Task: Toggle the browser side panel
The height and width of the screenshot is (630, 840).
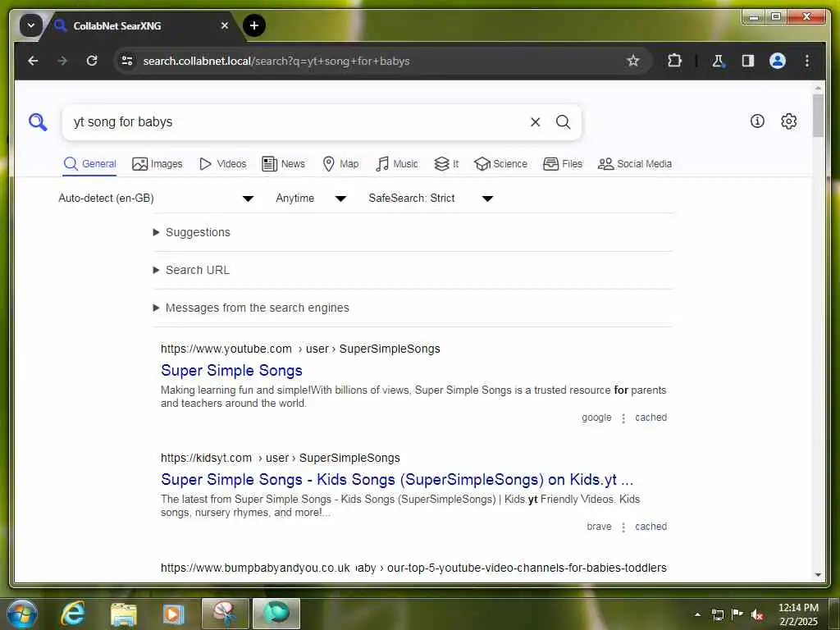Action: [x=748, y=61]
